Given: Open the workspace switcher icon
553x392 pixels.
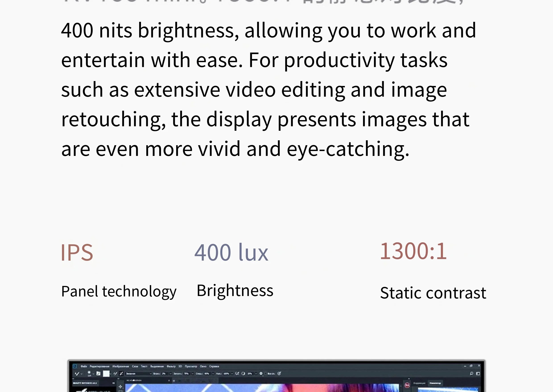Looking at the screenshot, I should pos(478,374).
